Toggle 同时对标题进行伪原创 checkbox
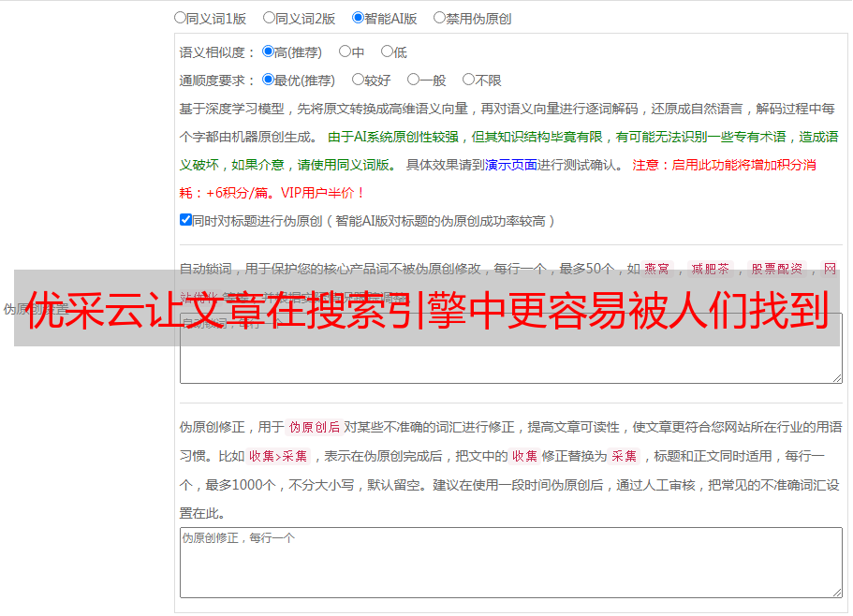Viewport: 853px width, 616px height. [x=185, y=220]
